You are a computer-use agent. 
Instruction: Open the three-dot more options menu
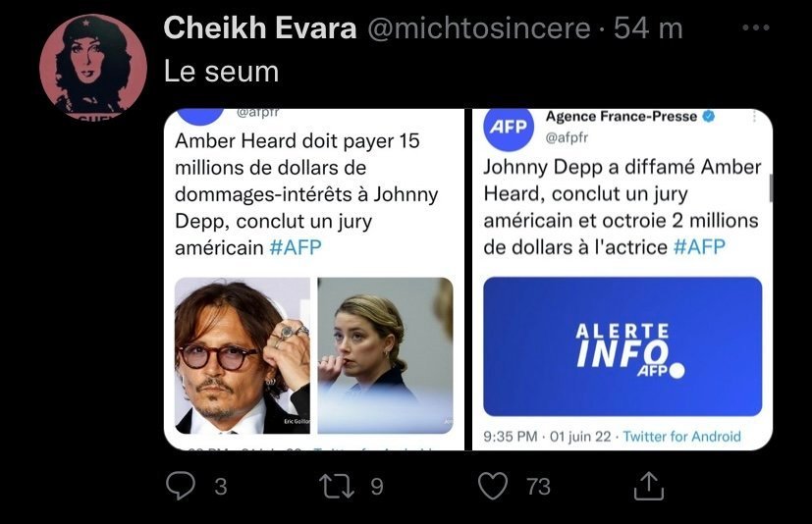tap(755, 29)
